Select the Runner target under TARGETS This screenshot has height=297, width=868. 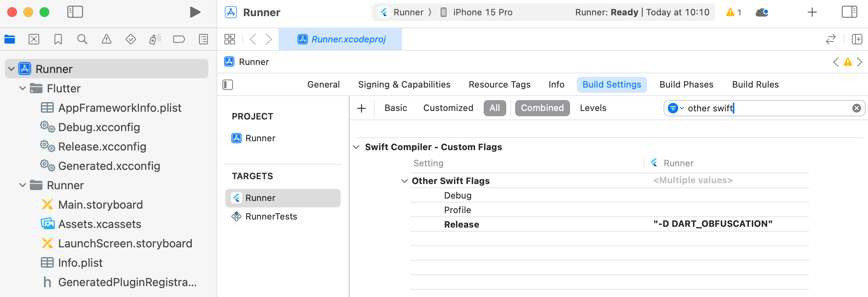tap(283, 198)
